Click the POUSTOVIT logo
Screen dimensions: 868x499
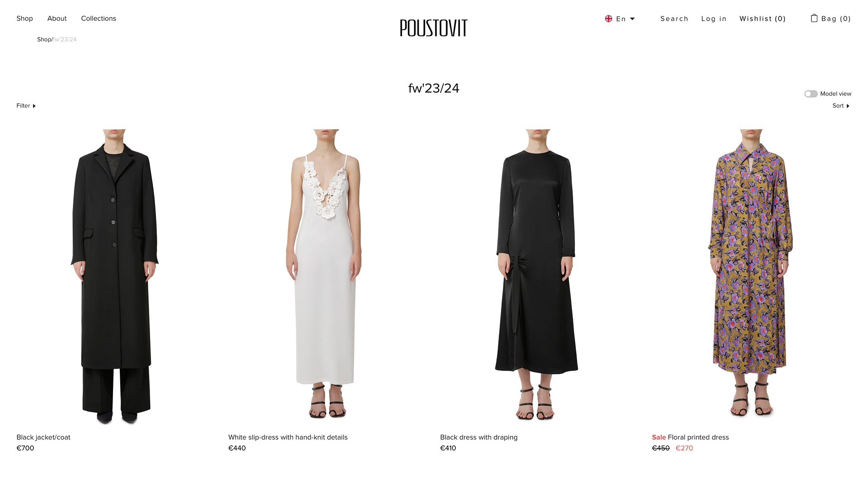coord(434,28)
